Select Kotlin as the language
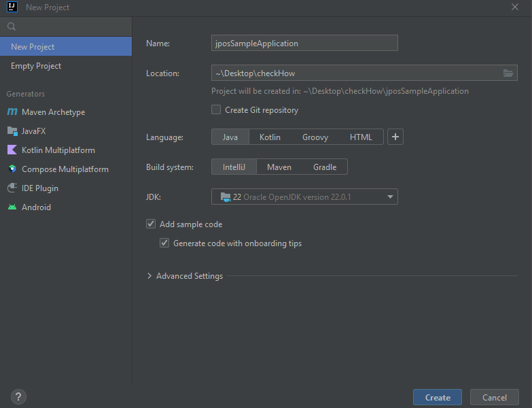Screen dimensions: 532x408 click(270, 137)
